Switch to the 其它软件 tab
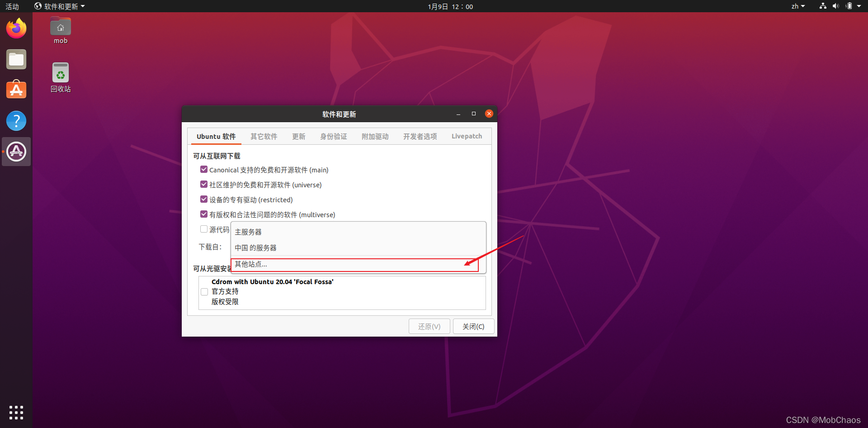The image size is (868, 428). click(264, 136)
